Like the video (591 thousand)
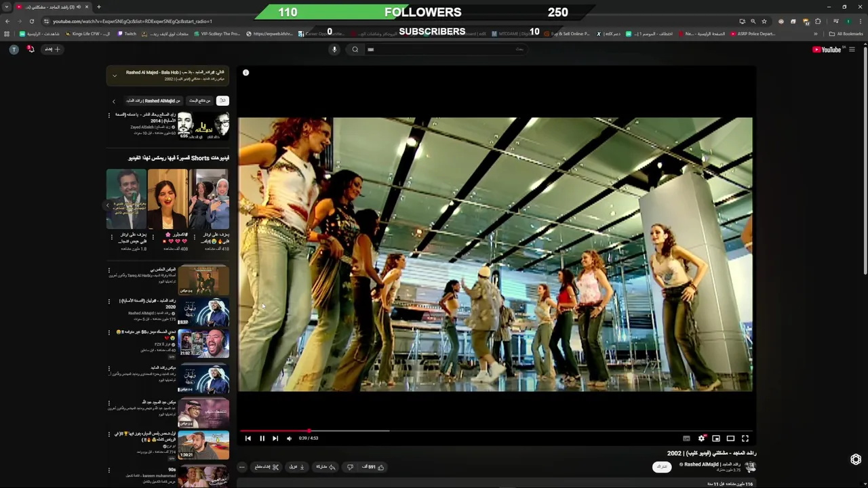 pos(374,467)
